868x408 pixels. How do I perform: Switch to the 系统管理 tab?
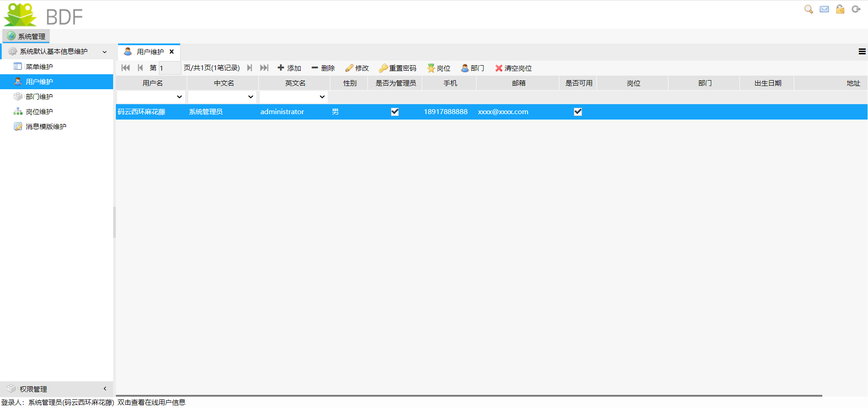pos(26,36)
